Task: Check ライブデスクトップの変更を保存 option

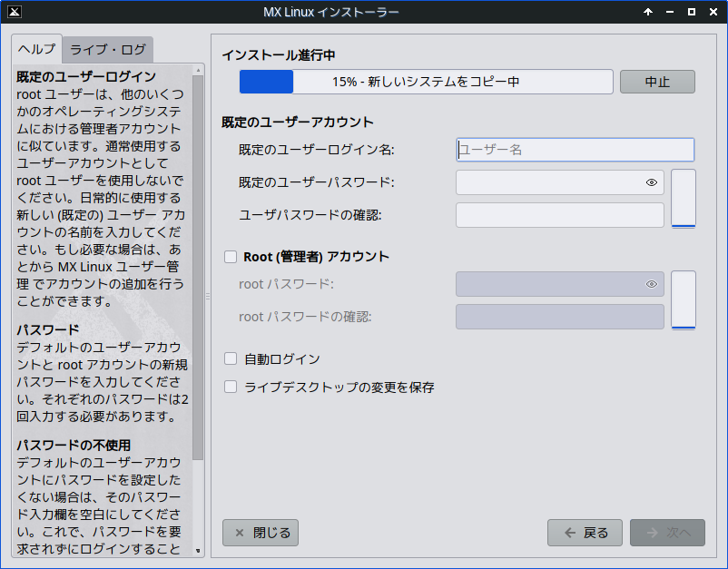Action: (231, 387)
